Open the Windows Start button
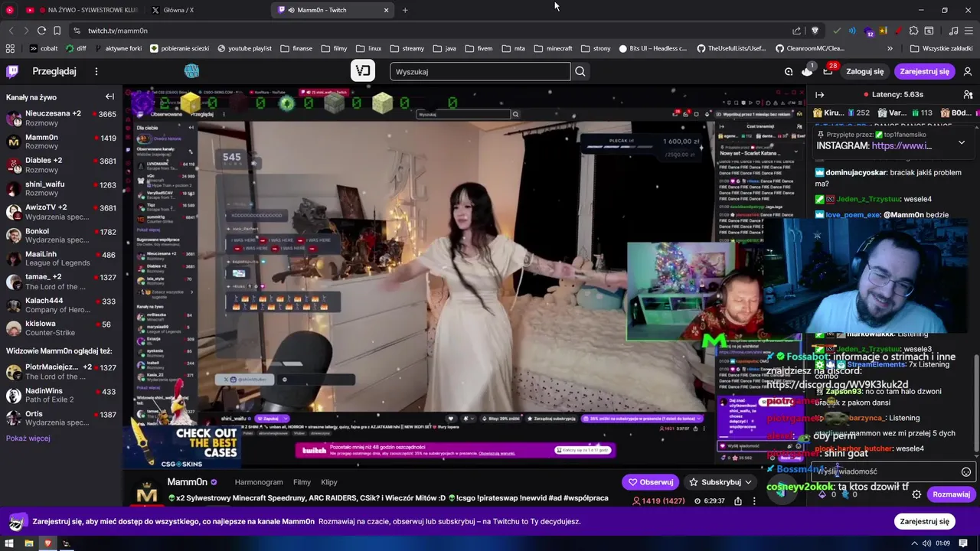Image resolution: width=980 pixels, height=551 pixels. 9,543
